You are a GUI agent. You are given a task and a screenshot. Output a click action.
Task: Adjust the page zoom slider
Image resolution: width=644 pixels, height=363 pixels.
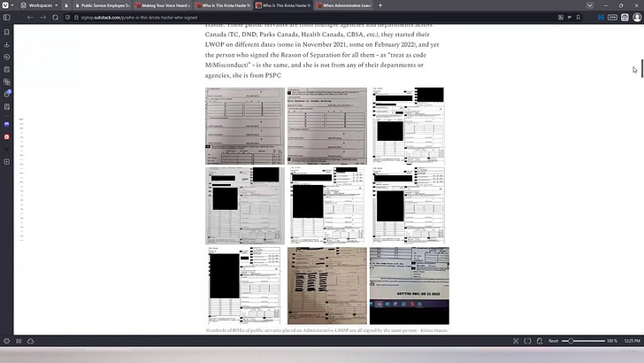point(583,341)
